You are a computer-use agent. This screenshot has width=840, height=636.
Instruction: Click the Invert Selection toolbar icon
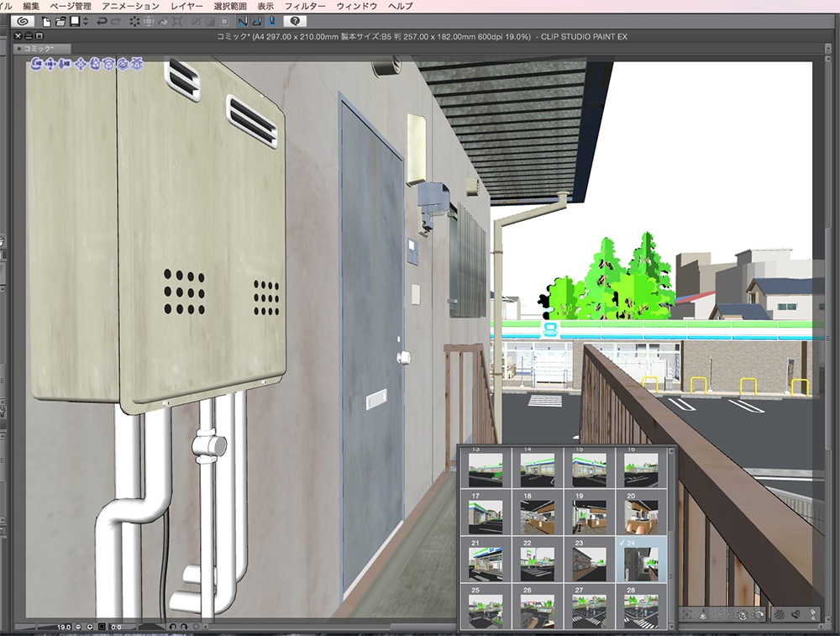(210, 22)
